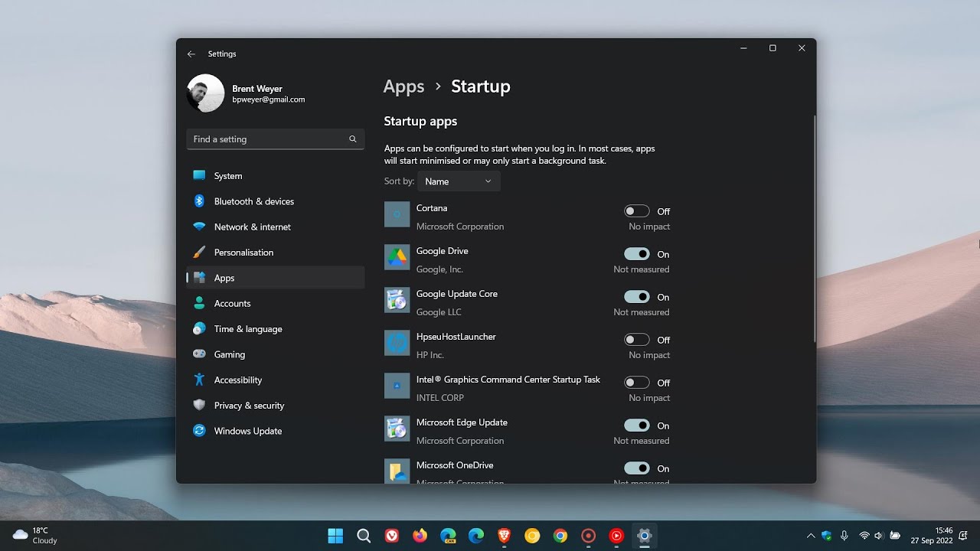Click the Google Drive app icon
980x551 pixels.
(x=397, y=258)
